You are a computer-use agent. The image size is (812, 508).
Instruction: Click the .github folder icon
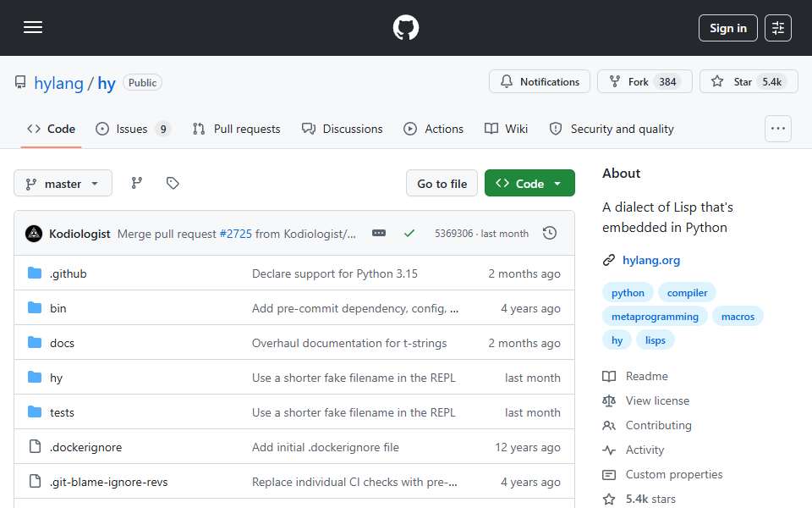pos(35,273)
